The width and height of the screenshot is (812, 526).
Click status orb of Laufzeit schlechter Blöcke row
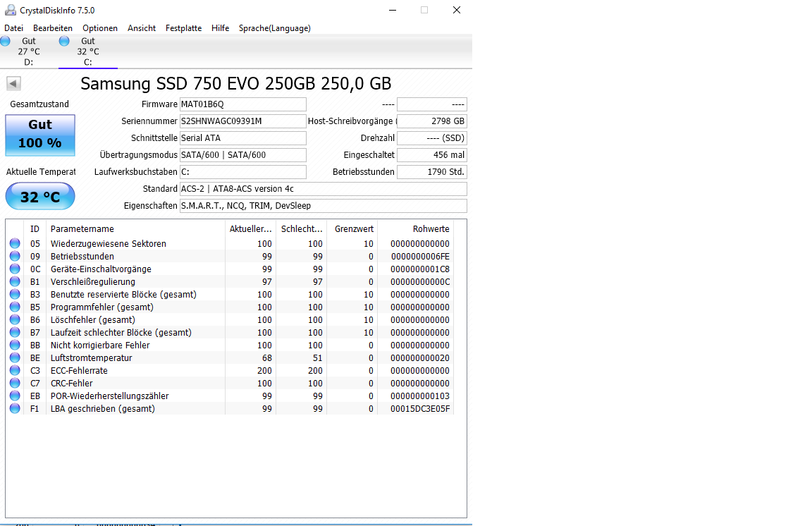15,332
